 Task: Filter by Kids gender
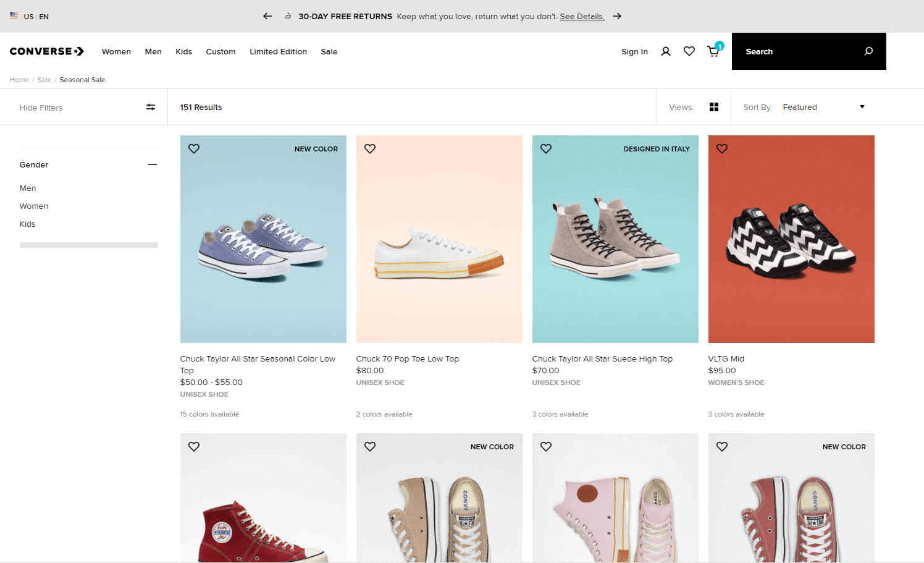[x=27, y=224]
